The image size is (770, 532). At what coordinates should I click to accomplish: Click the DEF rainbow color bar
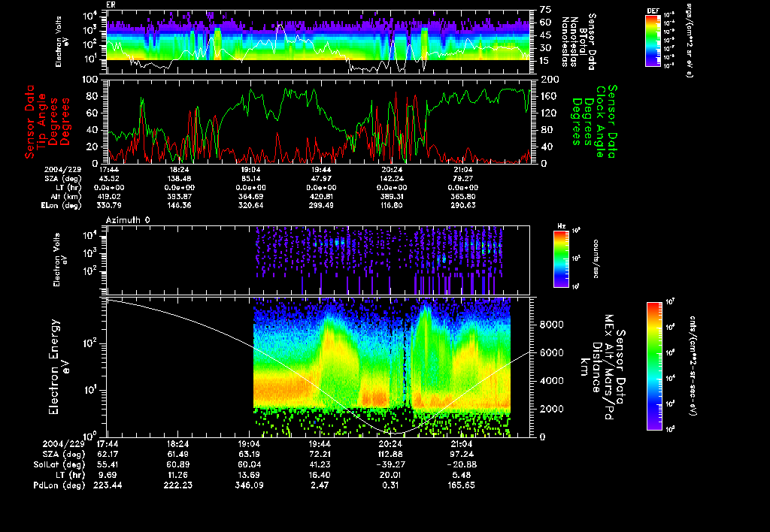(x=653, y=41)
